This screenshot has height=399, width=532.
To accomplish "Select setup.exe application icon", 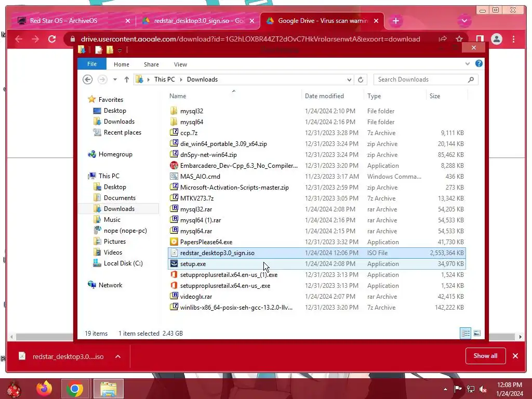I will click(x=174, y=263).
